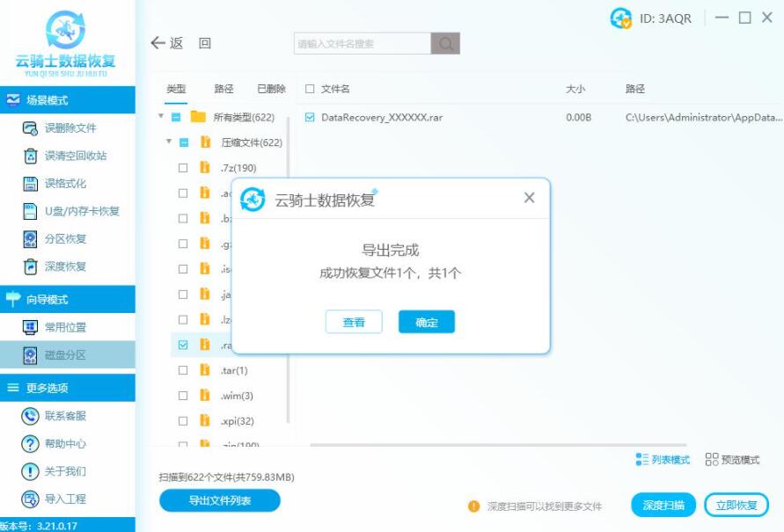Viewport: 784px width, 532px height.
Task: Switch to the 类型 tab
Action: coord(176,89)
